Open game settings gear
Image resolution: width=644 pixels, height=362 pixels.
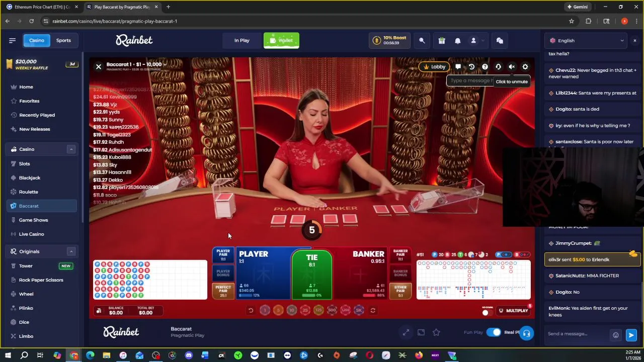pyautogui.click(x=525, y=67)
